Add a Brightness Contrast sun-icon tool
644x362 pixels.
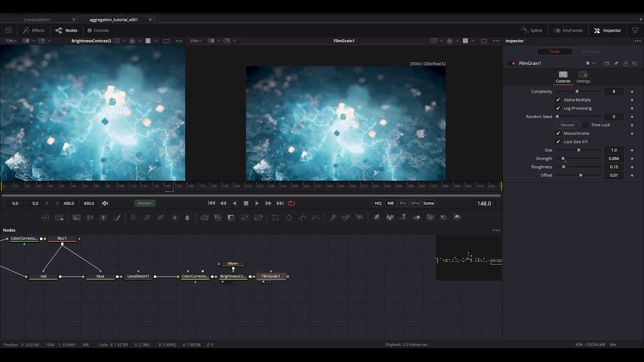[174, 218]
